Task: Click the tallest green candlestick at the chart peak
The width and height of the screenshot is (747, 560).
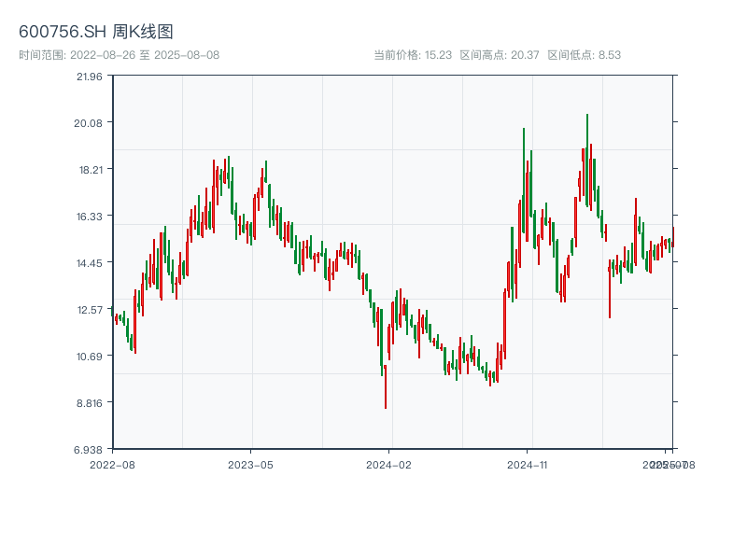Action: (x=587, y=159)
